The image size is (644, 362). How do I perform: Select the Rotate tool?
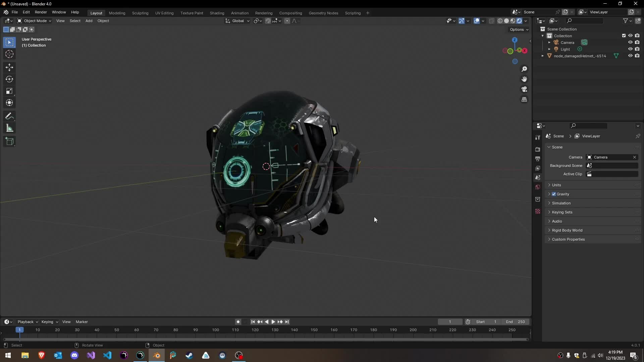coord(9,79)
